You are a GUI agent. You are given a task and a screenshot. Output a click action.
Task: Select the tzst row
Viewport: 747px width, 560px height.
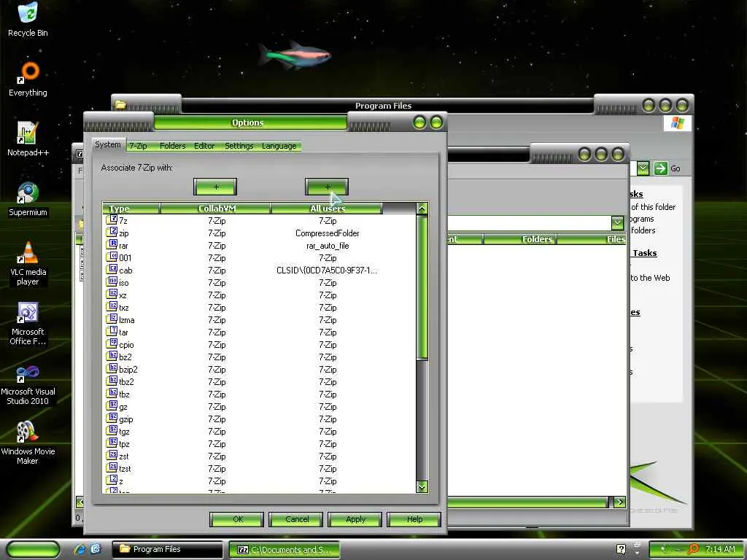click(x=260, y=468)
